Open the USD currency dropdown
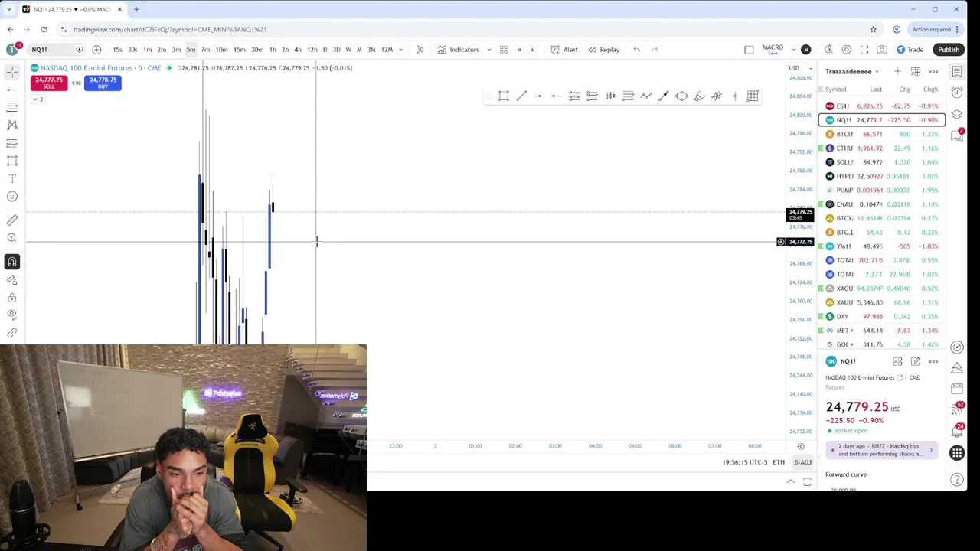 click(800, 68)
